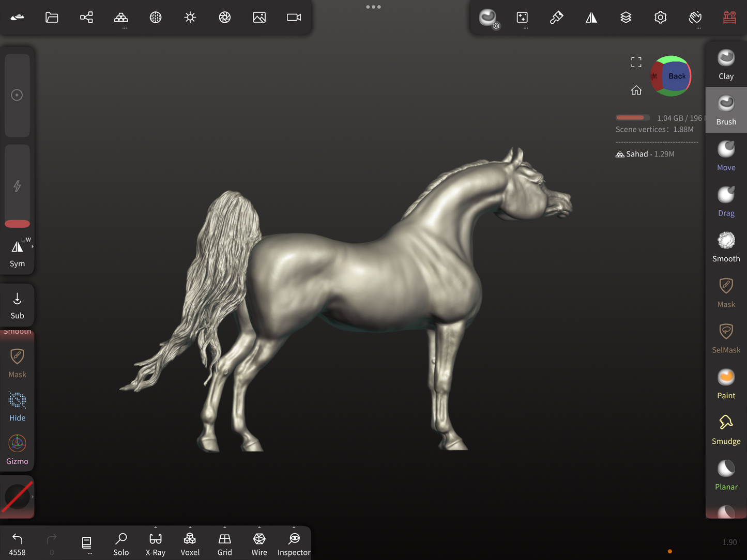Select the Clay sculpting tool
Image resolution: width=747 pixels, height=560 pixels.
pos(726,65)
